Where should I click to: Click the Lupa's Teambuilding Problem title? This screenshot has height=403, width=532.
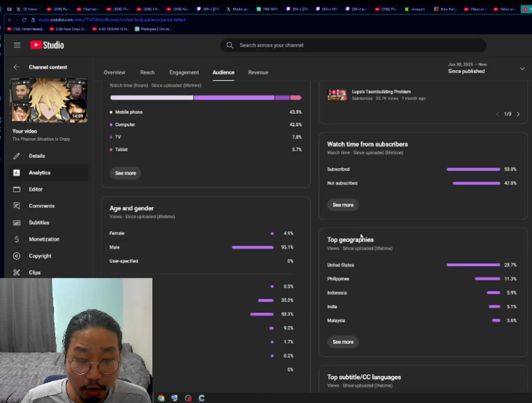click(381, 91)
